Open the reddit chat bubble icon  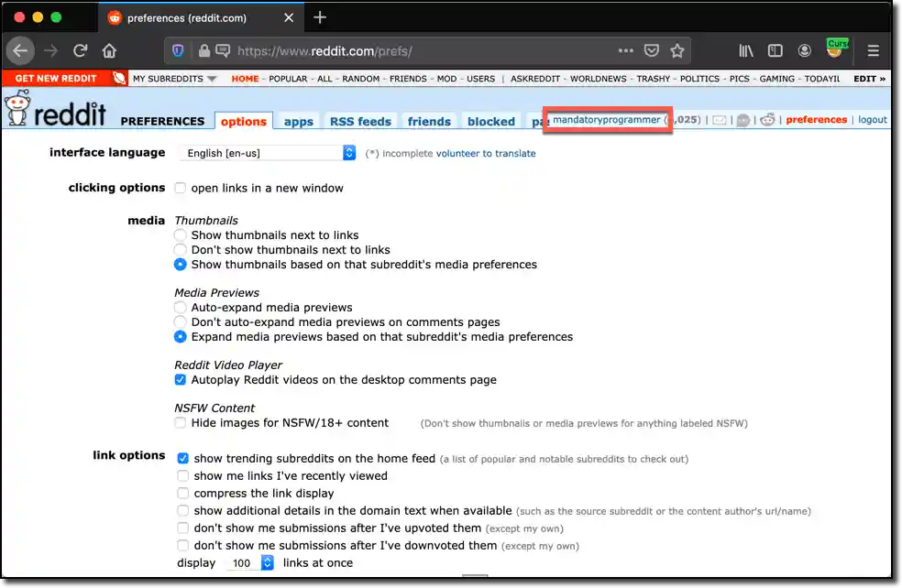pos(743,120)
